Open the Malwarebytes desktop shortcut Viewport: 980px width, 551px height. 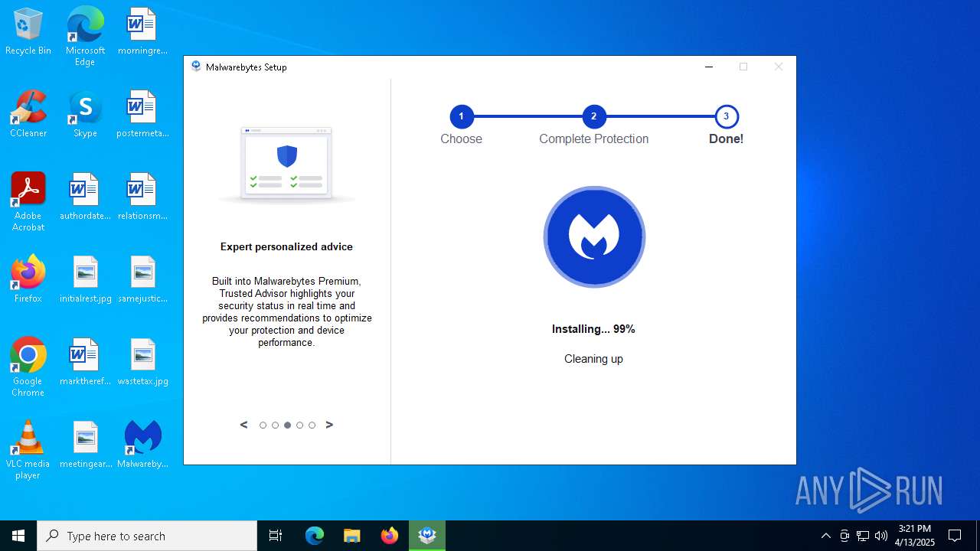(x=142, y=445)
